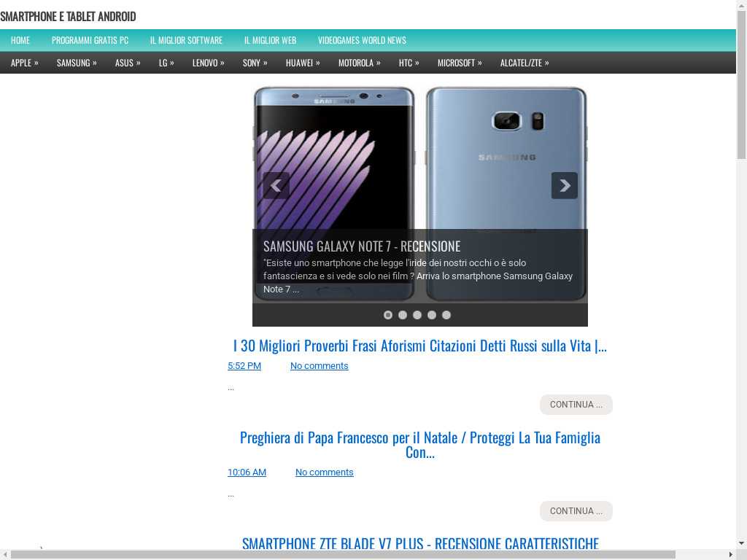Expand the Samsung submenu
Viewport: 747px width, 560px height.
(x=77, y=63)
